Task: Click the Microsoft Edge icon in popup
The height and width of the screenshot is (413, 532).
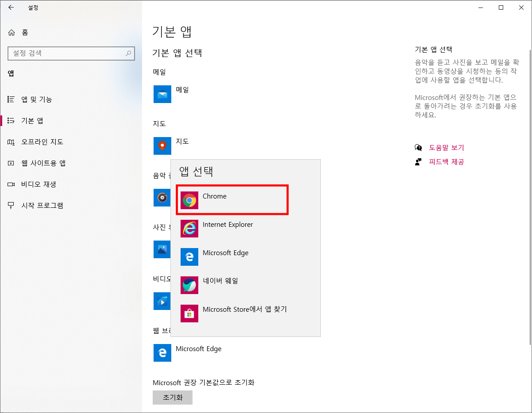Action: pyautogui.click(x=189, y=257)
